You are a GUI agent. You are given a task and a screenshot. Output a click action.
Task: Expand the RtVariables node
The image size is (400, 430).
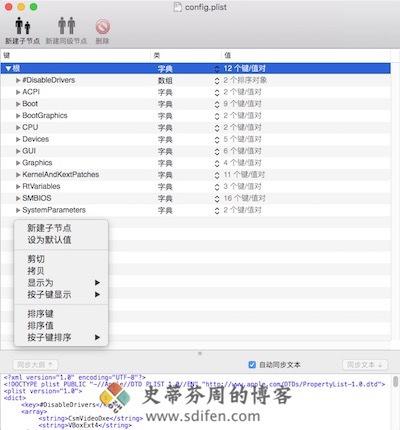coord(18,187)
